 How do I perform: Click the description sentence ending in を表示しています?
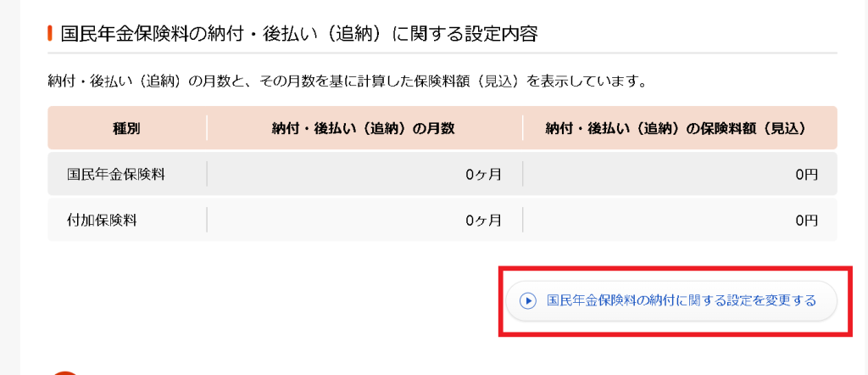tap(347, 82)
